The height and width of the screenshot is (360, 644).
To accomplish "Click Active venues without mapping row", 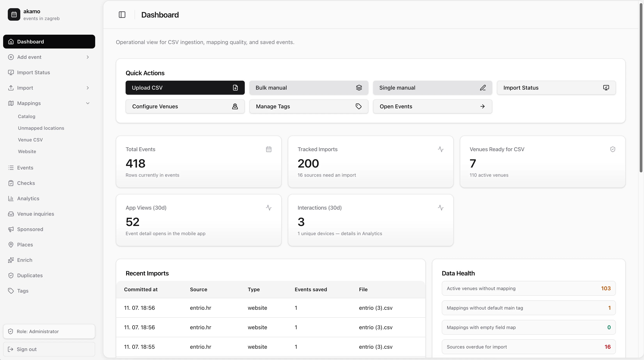I will tap(529, 288).
